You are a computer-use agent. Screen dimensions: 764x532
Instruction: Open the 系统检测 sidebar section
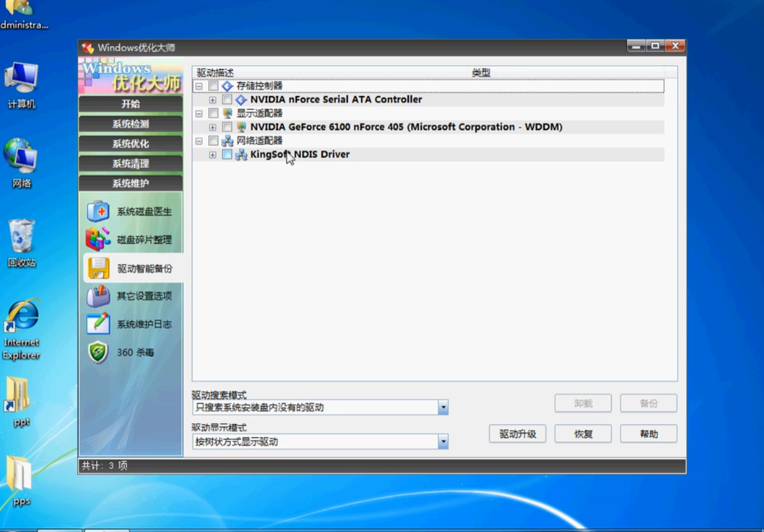click(131, 124)
